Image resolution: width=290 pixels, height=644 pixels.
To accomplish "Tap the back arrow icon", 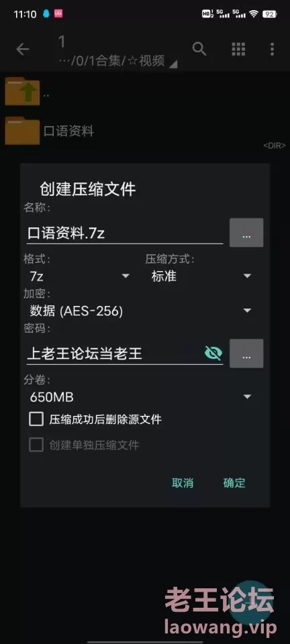I will (23, 50).
